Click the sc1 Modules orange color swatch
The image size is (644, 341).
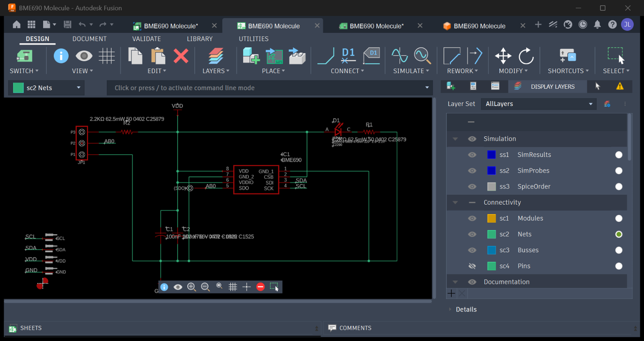(491, 219)
